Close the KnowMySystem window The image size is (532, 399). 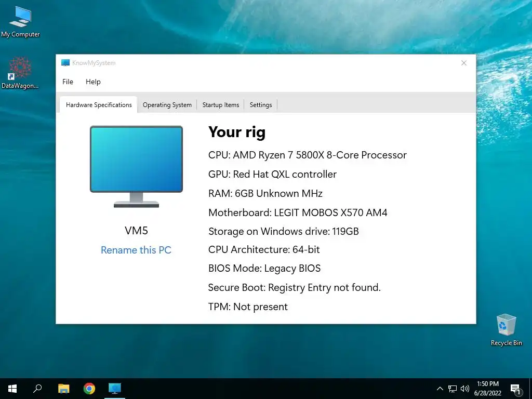[464, 63]
